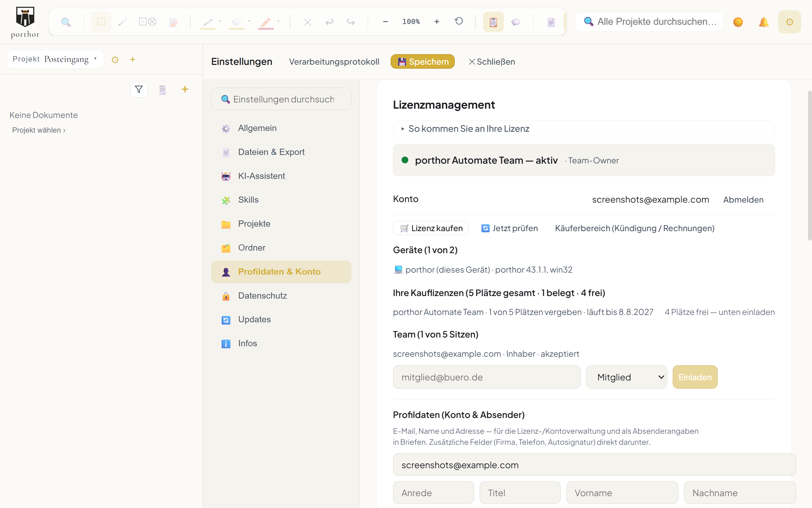
Task: Click the Nachname input field
Action: click(x=740, y=493)
